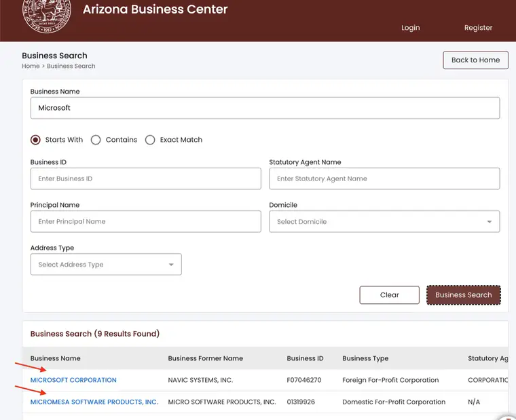Screen dimensions: 516x420
Task: Click the Business ID column header
Action: tap(305, 358)
